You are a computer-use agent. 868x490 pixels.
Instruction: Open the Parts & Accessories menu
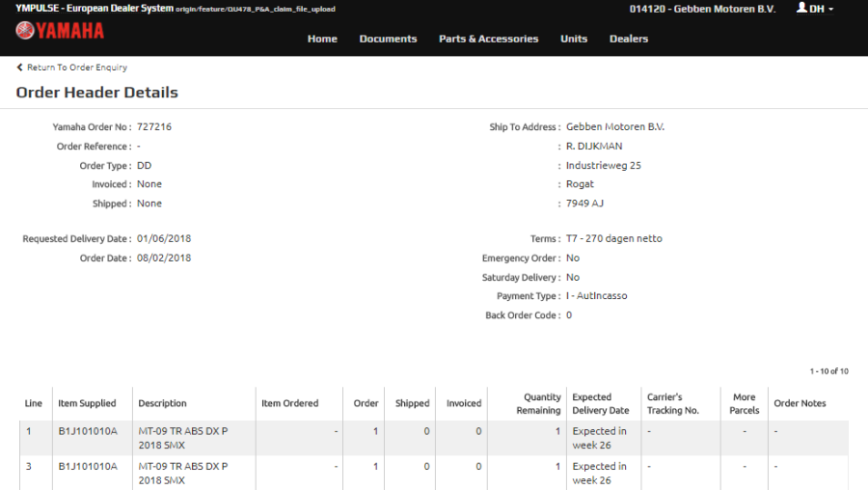[x=489, y=39]
